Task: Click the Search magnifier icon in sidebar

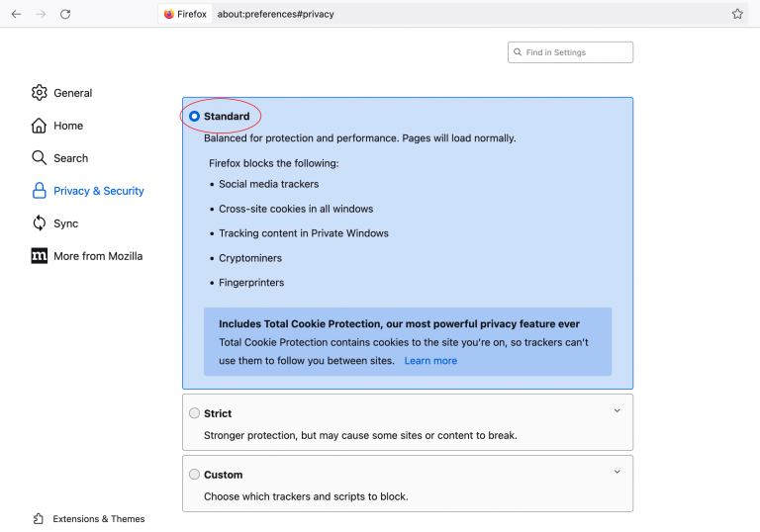Action: [x=40, y=158]
